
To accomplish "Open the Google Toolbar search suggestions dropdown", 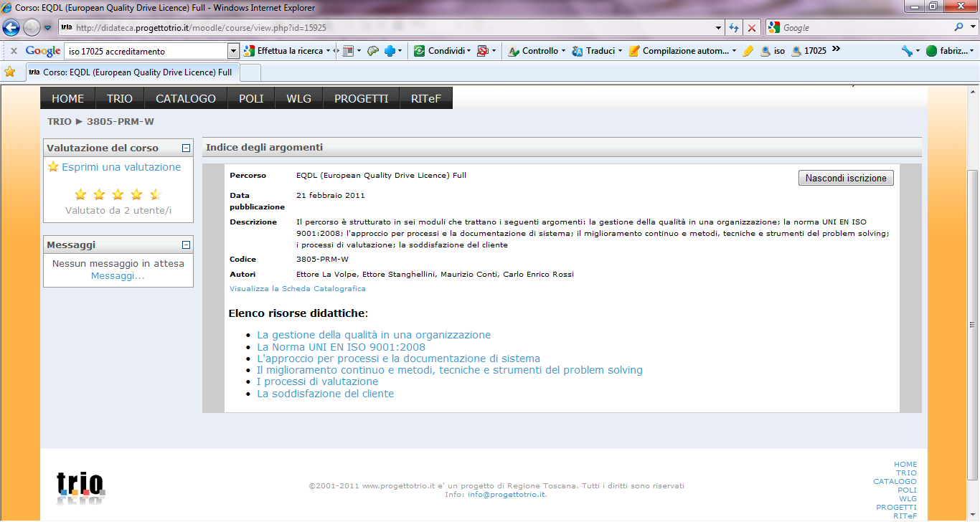I will (233, 52).
